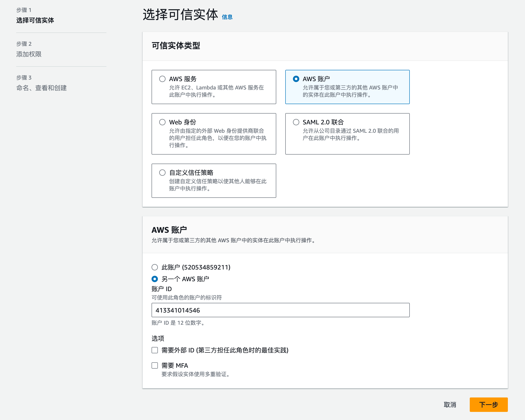The height and width of the screenshot is (420, 525).
Task: Click the 下一步 button
Action: (x=489, y=405)
